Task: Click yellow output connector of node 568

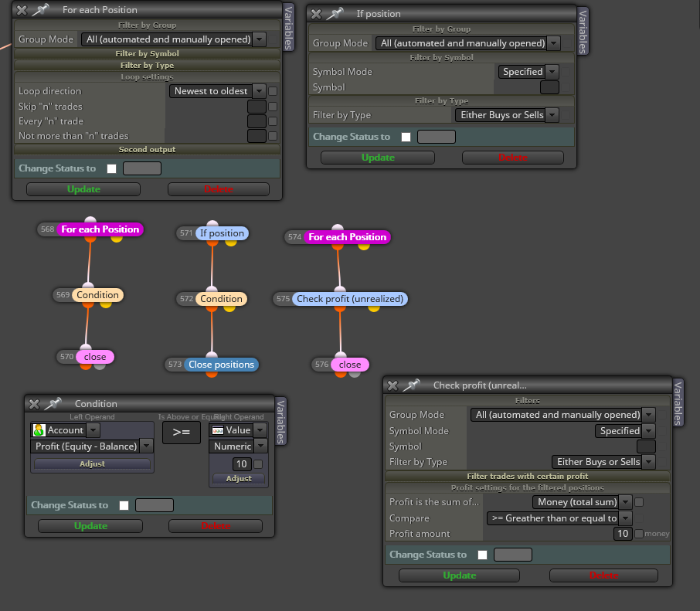Action: click(117, 239)
